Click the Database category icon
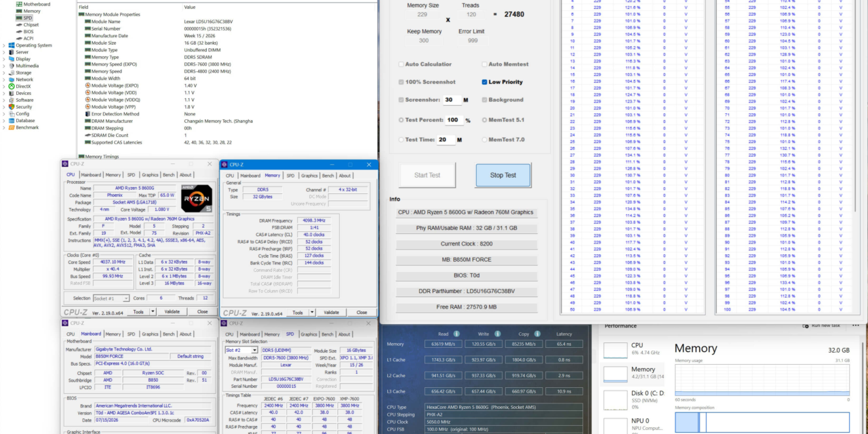This screenshot has width=868, height=434. point(12,120)
